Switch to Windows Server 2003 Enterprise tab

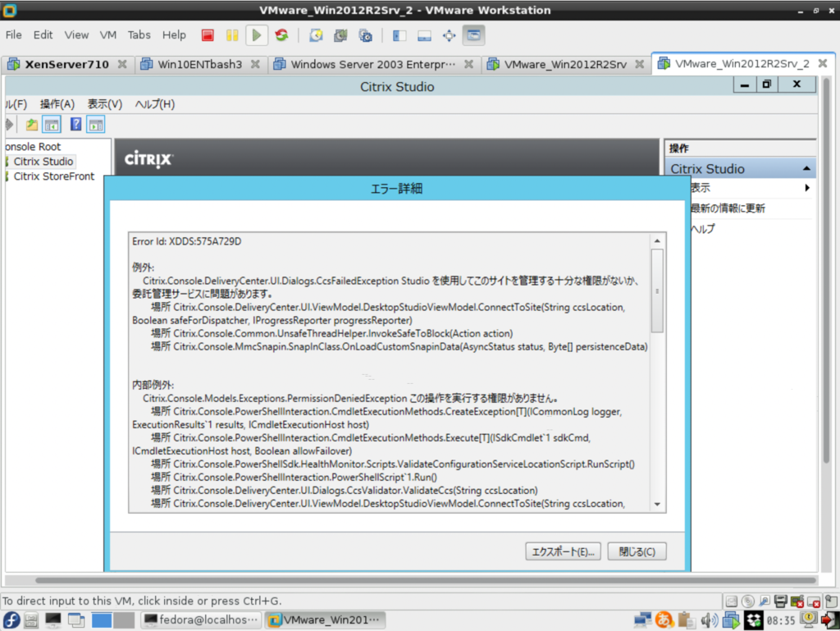coord(373,64)
